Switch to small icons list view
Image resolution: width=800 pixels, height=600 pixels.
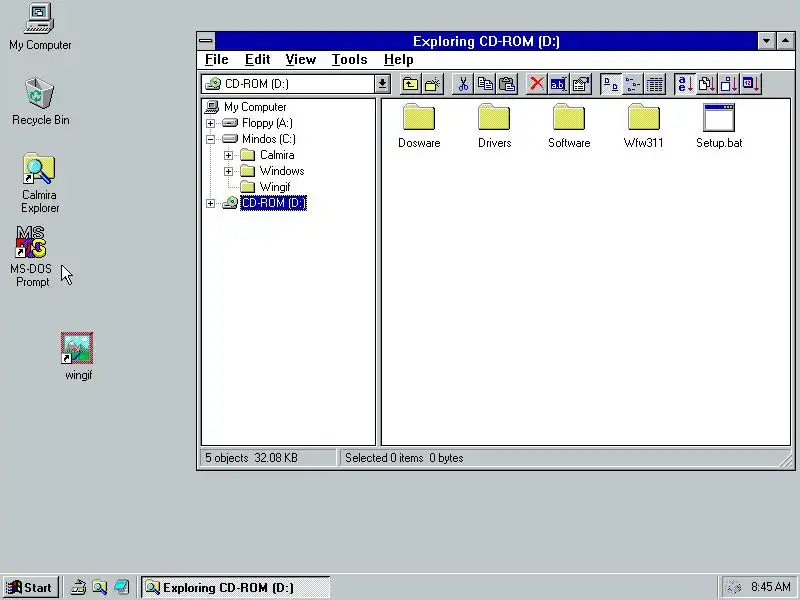click(633, 84)
